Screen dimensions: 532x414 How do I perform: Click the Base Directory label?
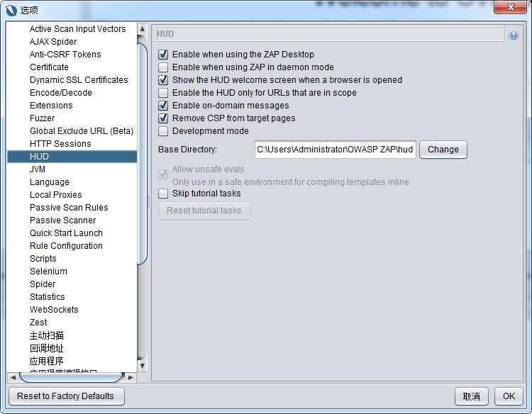[187, 150]
